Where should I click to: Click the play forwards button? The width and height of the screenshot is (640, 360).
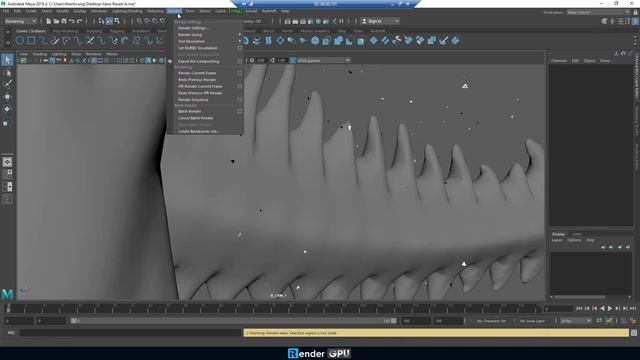610,309
